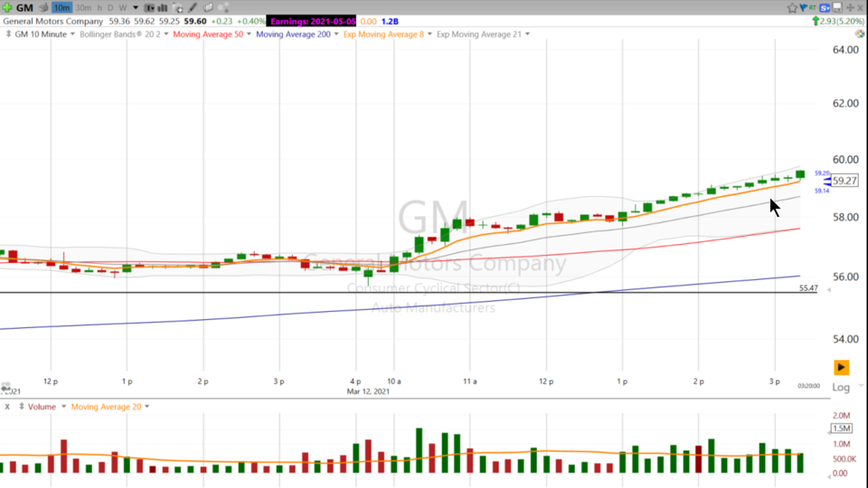The height and width of the screenshot is (488, 868).
Task: Click the green plus add-symbol icon
Action: 6,8
